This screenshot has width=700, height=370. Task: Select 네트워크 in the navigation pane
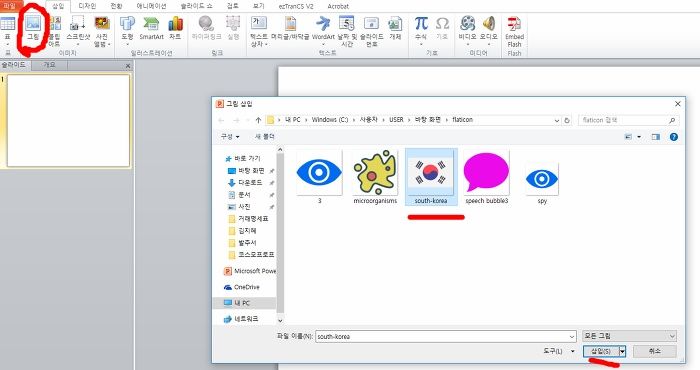click(241, 319)
